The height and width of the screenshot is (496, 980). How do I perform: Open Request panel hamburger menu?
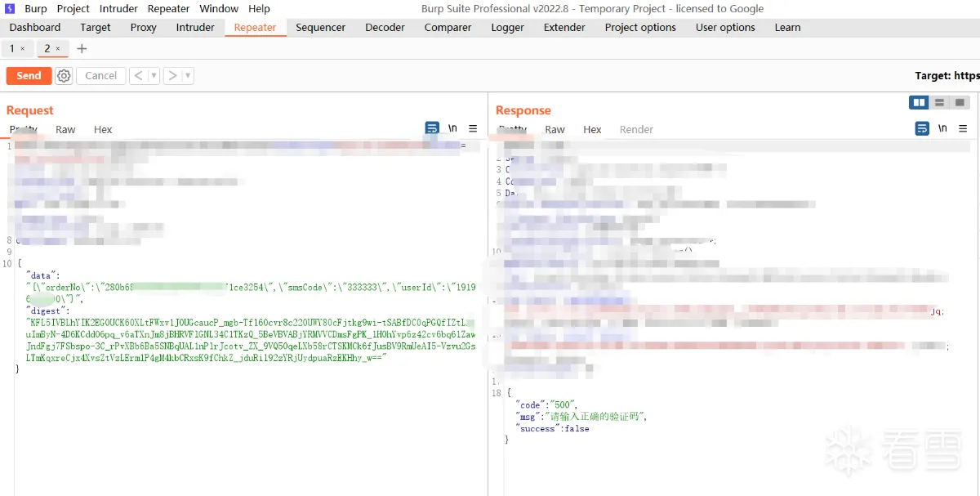pos(473,128)
